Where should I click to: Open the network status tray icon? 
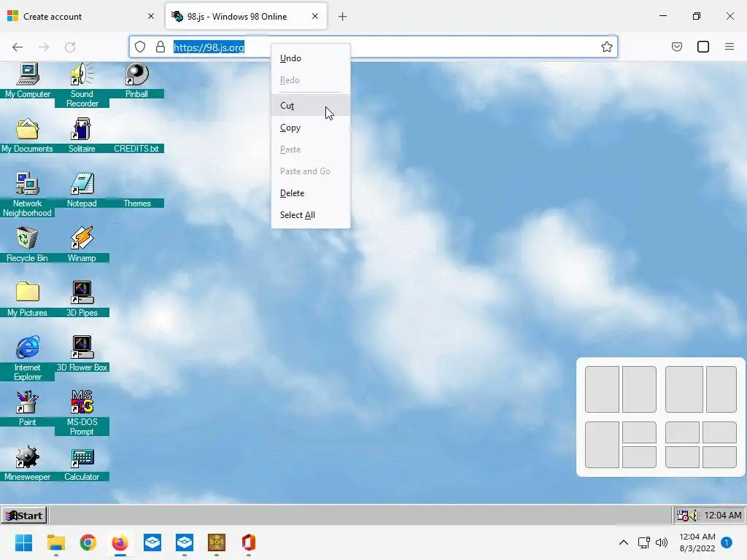tap(644, 542)
